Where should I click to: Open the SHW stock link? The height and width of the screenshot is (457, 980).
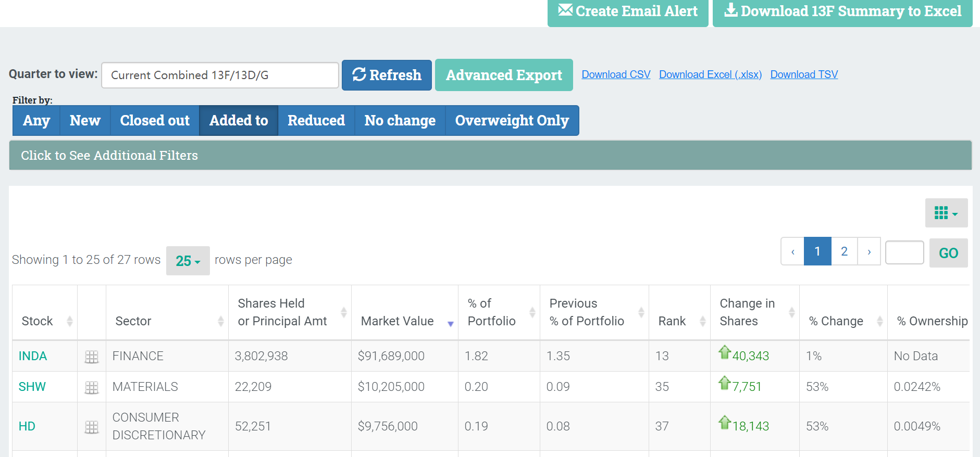[32, 387]
